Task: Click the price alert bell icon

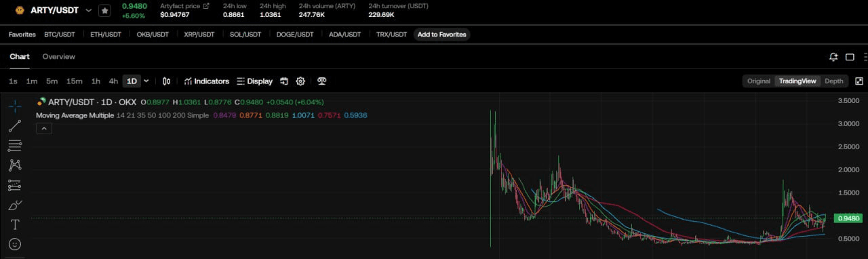Action: click(833, 57)
